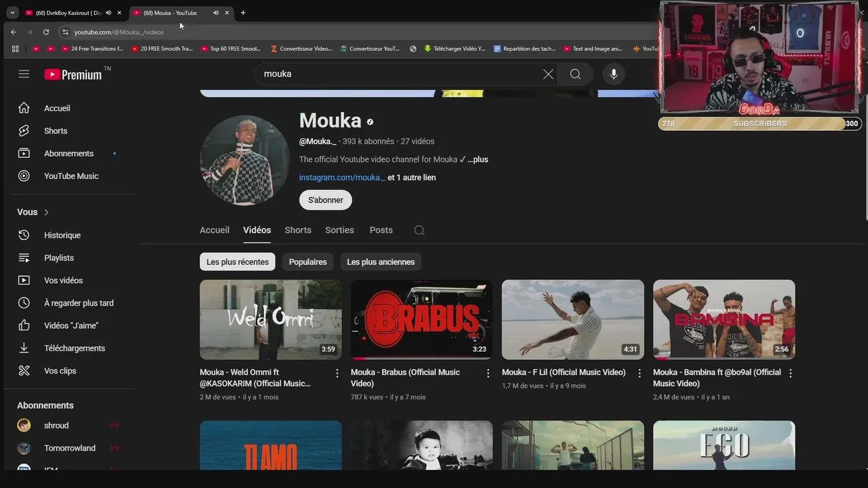This screenshot has height=488, width=868.
Task: Mute the DvrkBoy Kaskrout tab audio
Action: click(108, 13)
